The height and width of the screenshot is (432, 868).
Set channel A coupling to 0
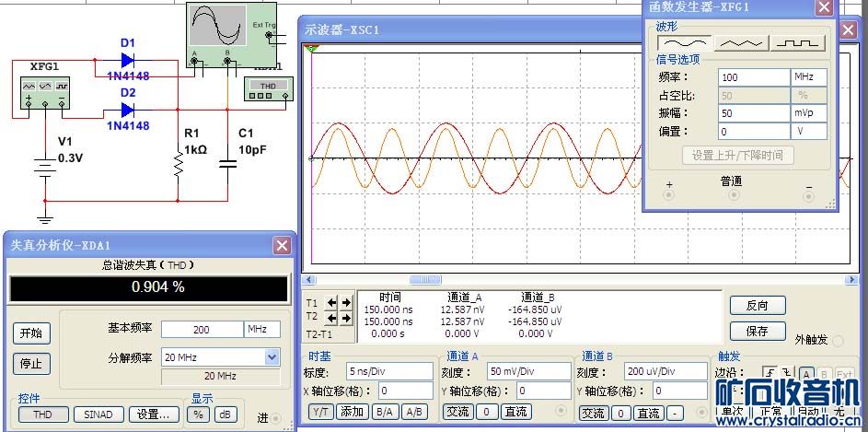487,413
